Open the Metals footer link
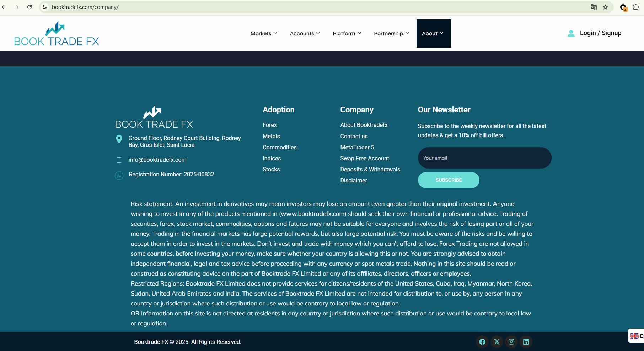 271,137
